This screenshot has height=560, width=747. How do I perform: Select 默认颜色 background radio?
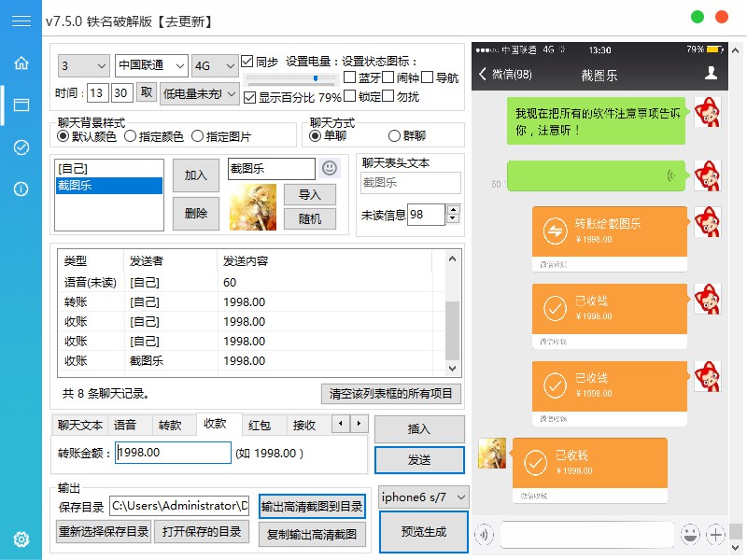pos(63,136)
